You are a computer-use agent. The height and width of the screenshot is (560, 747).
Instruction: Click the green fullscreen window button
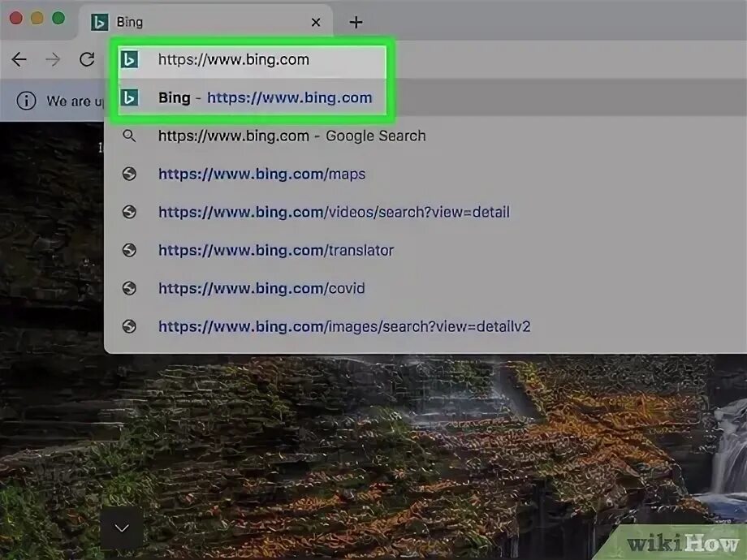tap(58, 18)
